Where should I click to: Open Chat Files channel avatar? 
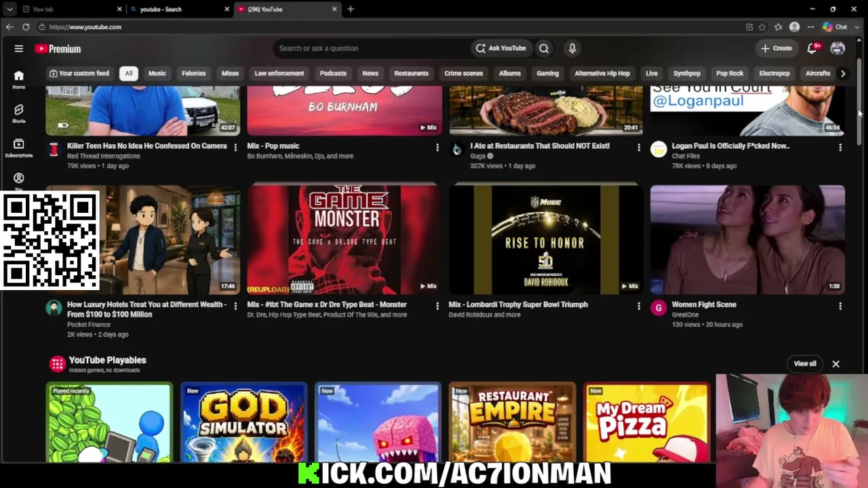click(x=658, y=150)
